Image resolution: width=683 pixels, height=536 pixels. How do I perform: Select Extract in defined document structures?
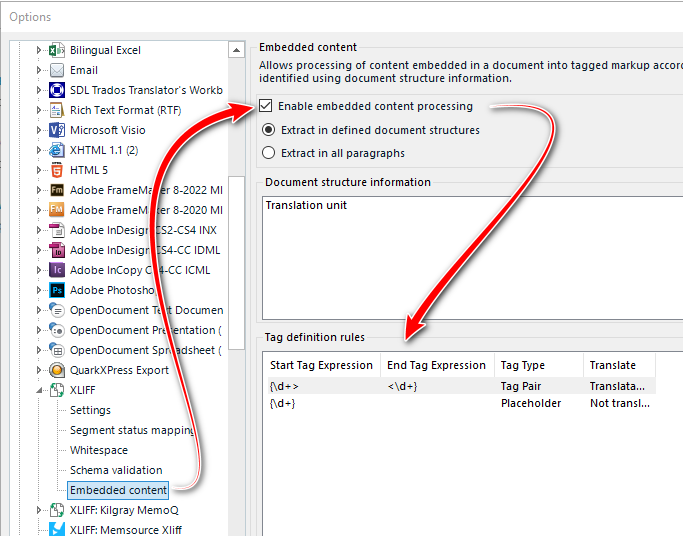point(268,130)
